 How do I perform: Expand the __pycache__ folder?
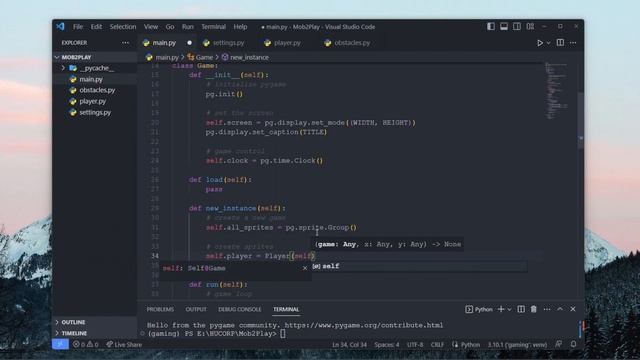(x=95, y=68)
